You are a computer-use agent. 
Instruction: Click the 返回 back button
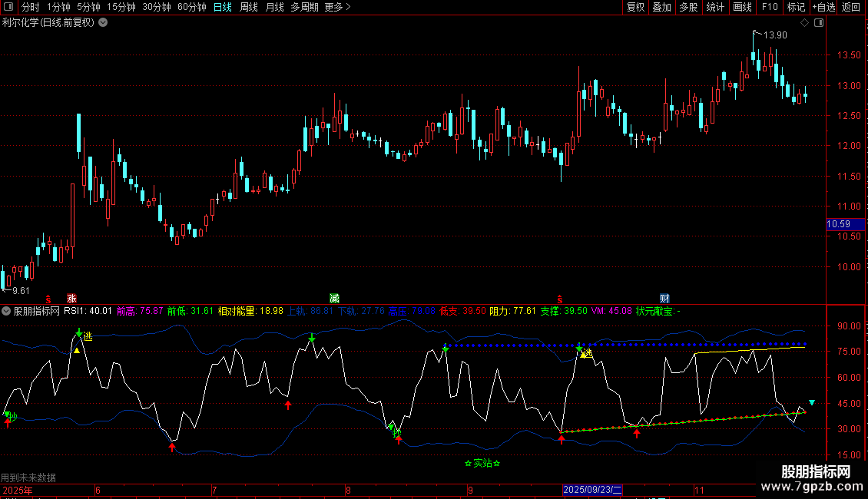coord(852,8)
